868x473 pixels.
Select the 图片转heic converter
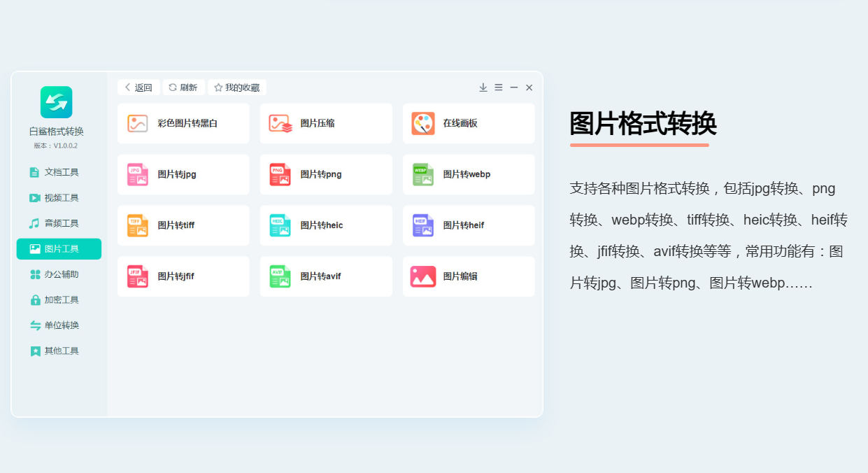326,225
